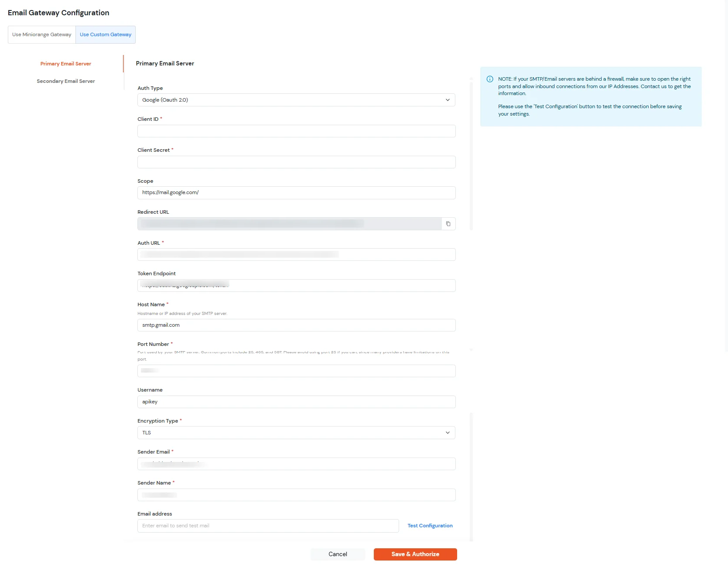This screenshot has height=564, width=728.
Task: Click the Save & Authorize button
Action: [415, 554]
